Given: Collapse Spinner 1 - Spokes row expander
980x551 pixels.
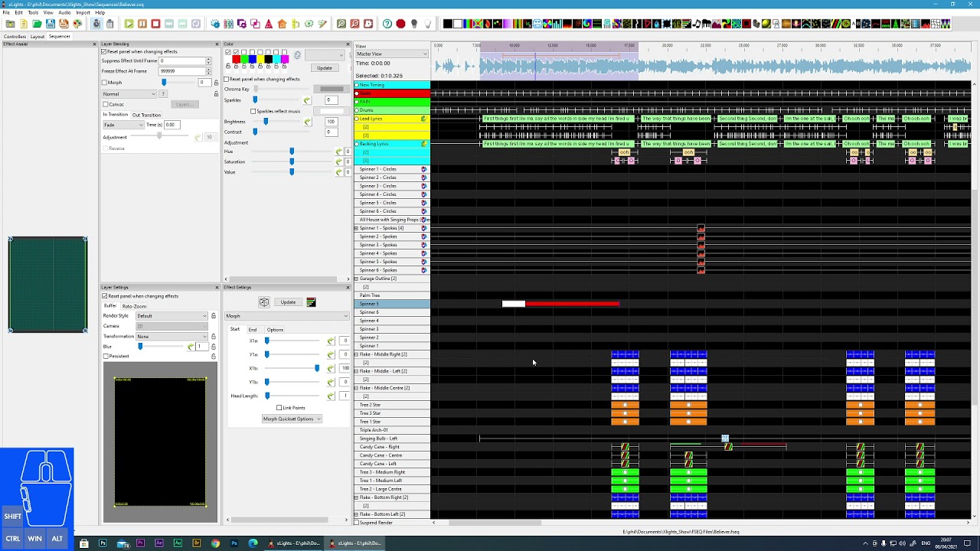Looking at the screenshot, I should 356,228.
